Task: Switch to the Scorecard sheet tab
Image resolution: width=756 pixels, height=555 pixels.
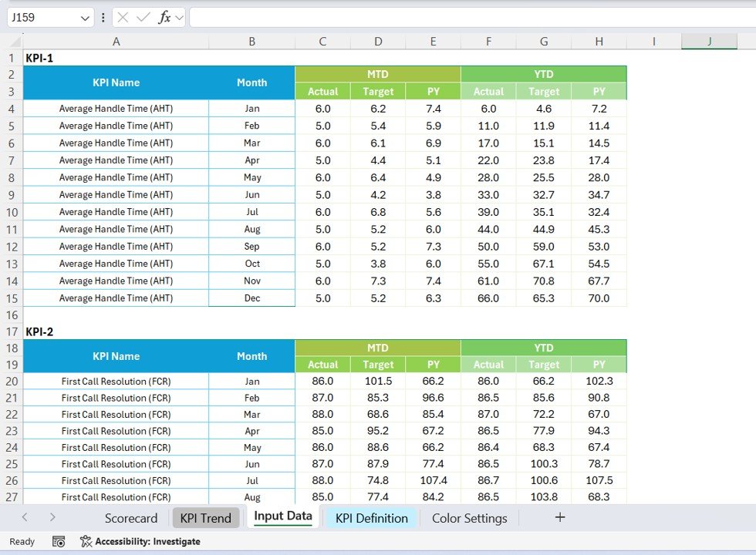Action: point(131,518)
